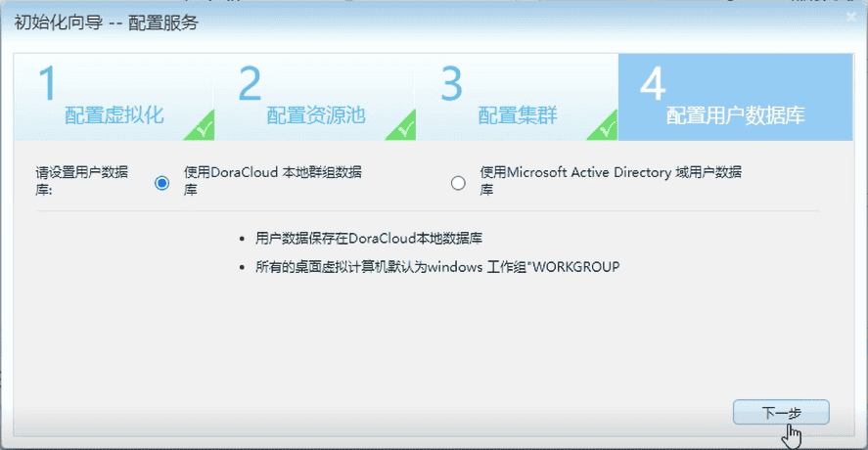Screen dimensions: 868x450
Task: Click the 用户数据保存在DoraCloud本地数据库 bullet text
Action: 369,239
